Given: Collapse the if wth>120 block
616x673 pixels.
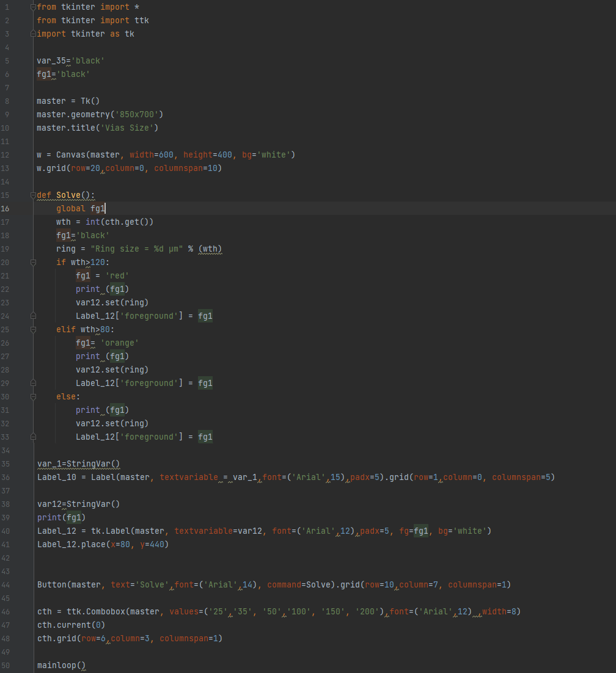Looking at the screenshot, I should pyautogui.click(x=33, y=262).
